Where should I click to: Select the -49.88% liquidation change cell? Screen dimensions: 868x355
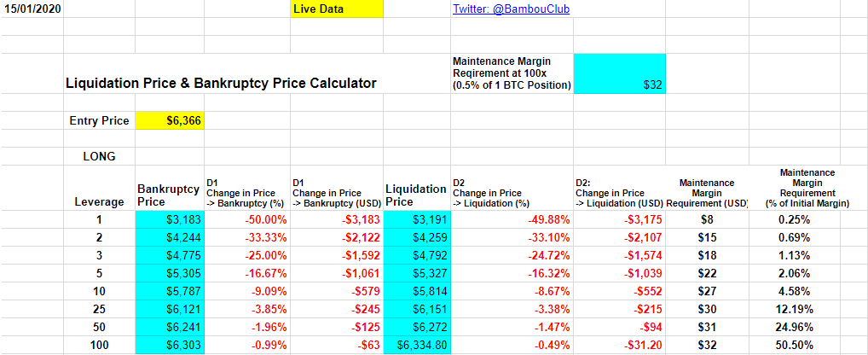coord(512,220)
